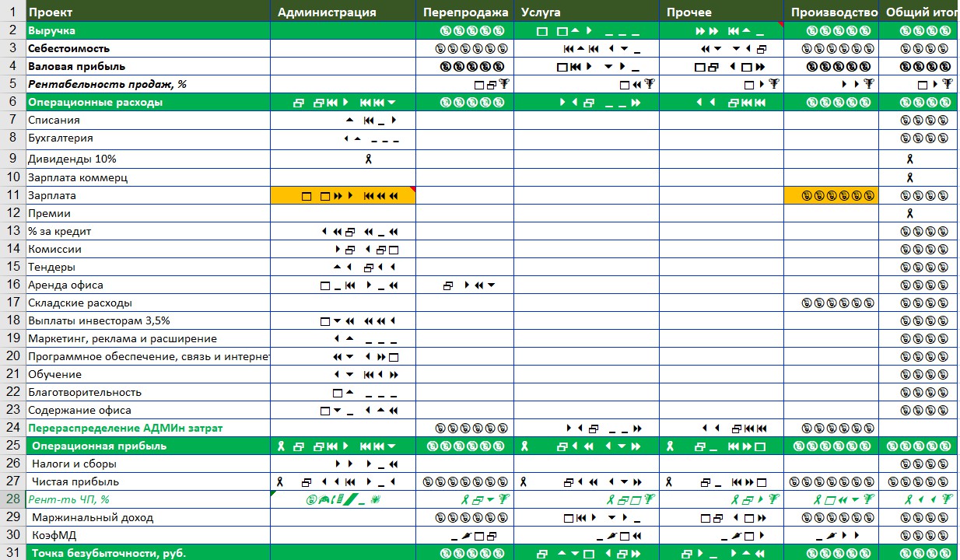Viewport: 960px width, 560px height.
Task: Select entire row via row number 5
Action: [12, 84]
